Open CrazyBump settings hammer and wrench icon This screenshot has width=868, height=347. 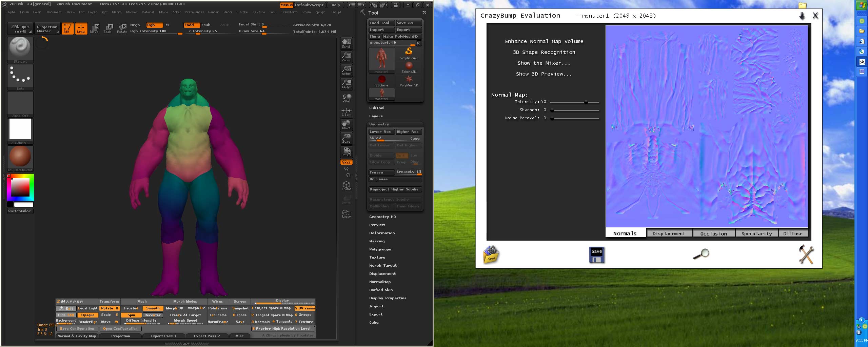click(806, 254)
